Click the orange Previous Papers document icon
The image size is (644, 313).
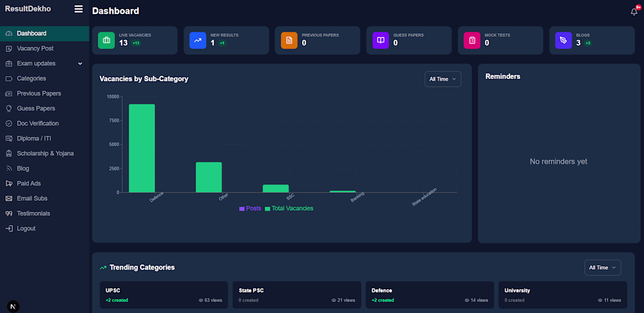point(289,40)
